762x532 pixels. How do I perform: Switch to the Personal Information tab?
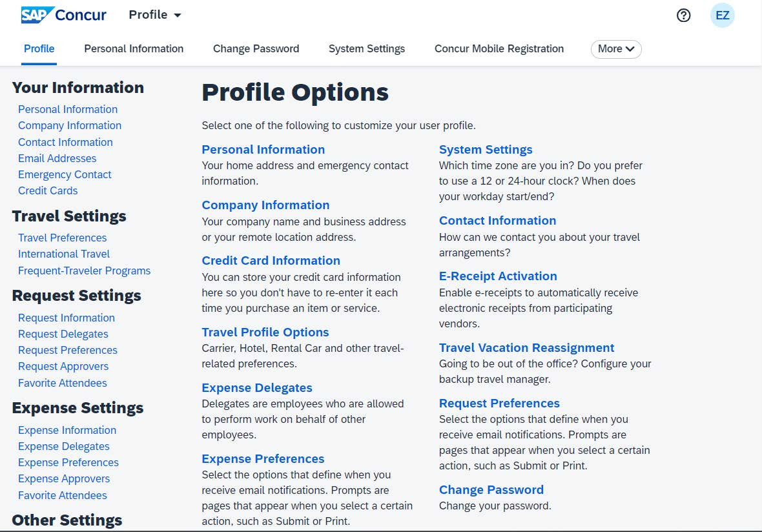pyautogui.click(x=133, y=48)
